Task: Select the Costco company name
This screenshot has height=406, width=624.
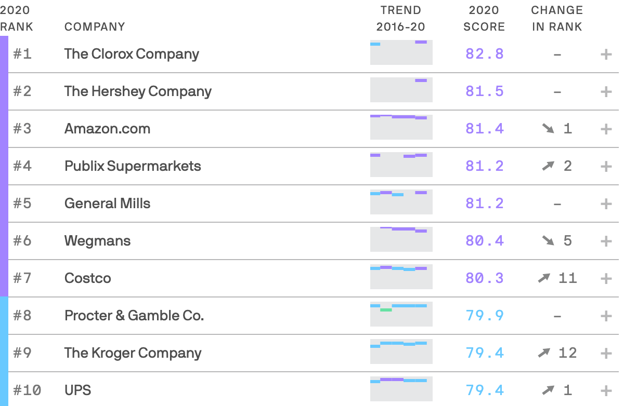Action: click(87, 278)
